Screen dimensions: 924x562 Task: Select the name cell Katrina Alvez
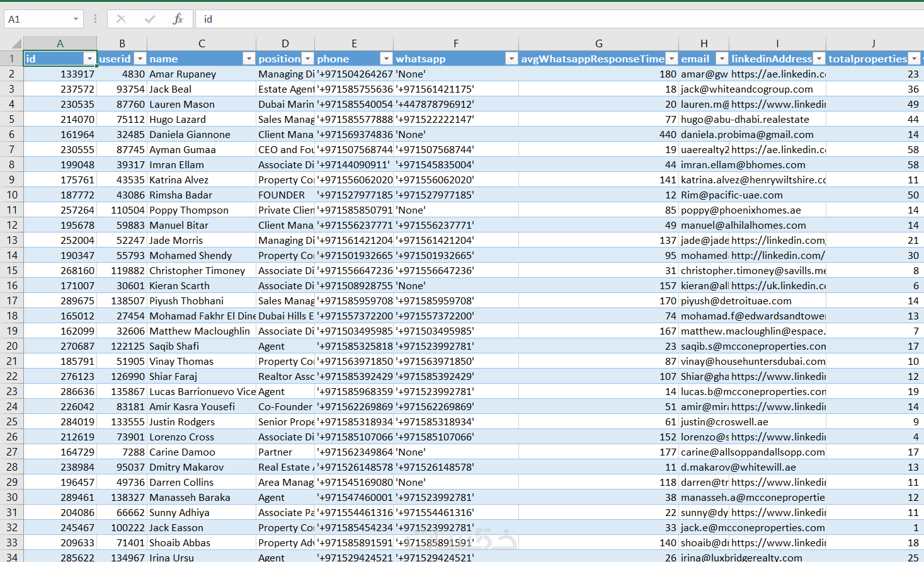pyautogui.click(x=202, y=180)
